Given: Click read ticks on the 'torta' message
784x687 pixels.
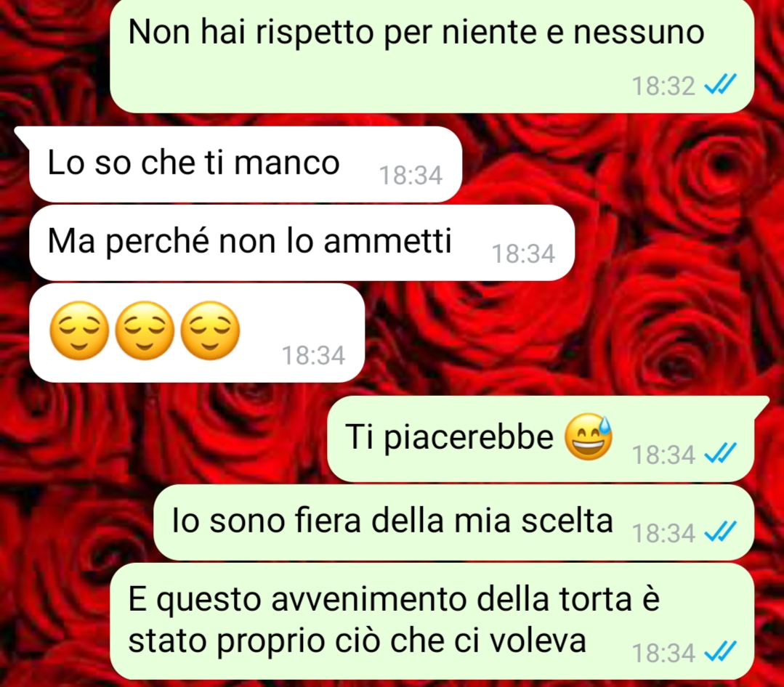Looking at the screenshot, I should [x=720, y=651].
